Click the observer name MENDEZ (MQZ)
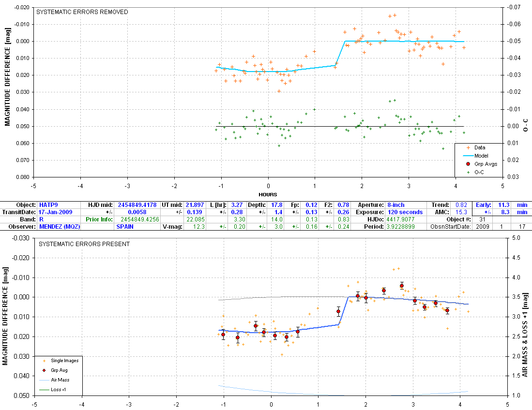Viewport: 532px width, 410px height. (59, 226)
